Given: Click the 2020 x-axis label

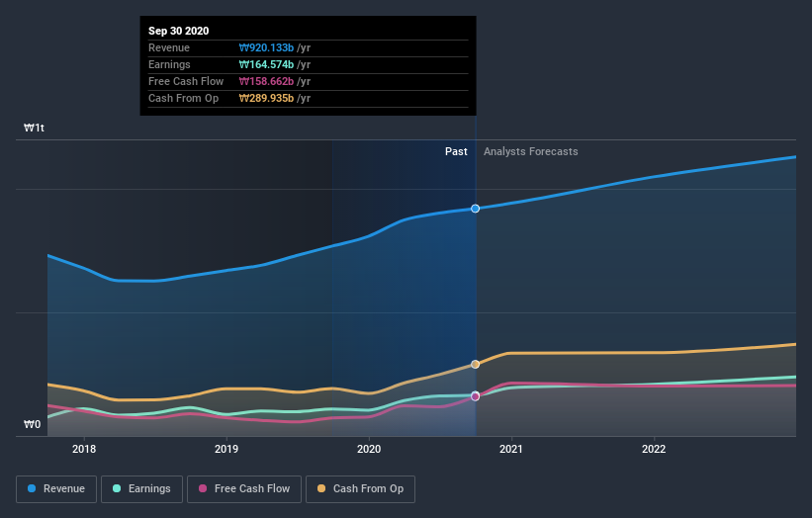Looking at the screenshot, I should pyautogui.click(x=369, y=449).
